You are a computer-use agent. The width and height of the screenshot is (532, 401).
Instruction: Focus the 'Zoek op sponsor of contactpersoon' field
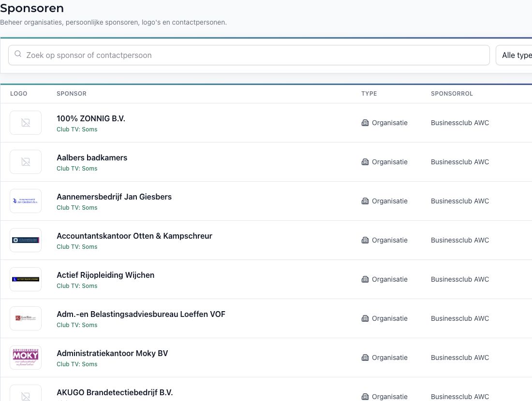(x=249, y=55)
